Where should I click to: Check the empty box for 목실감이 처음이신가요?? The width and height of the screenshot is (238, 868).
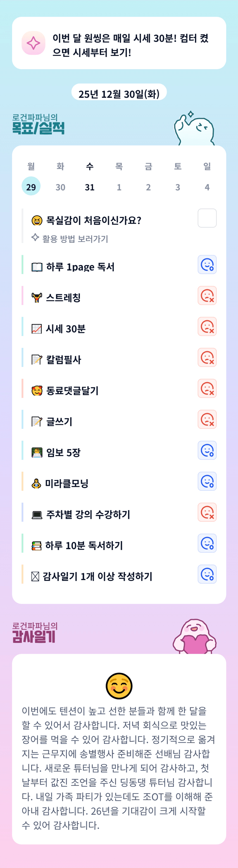tap(207, 218)
